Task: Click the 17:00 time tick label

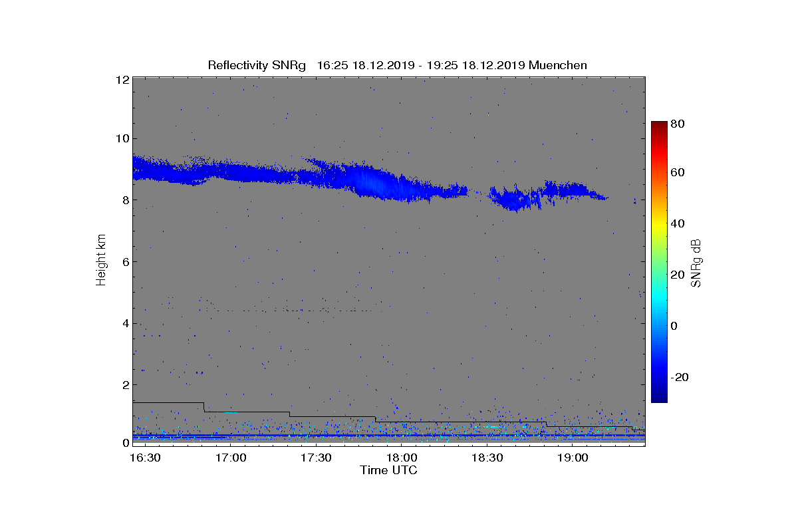Action: [231, 458]
